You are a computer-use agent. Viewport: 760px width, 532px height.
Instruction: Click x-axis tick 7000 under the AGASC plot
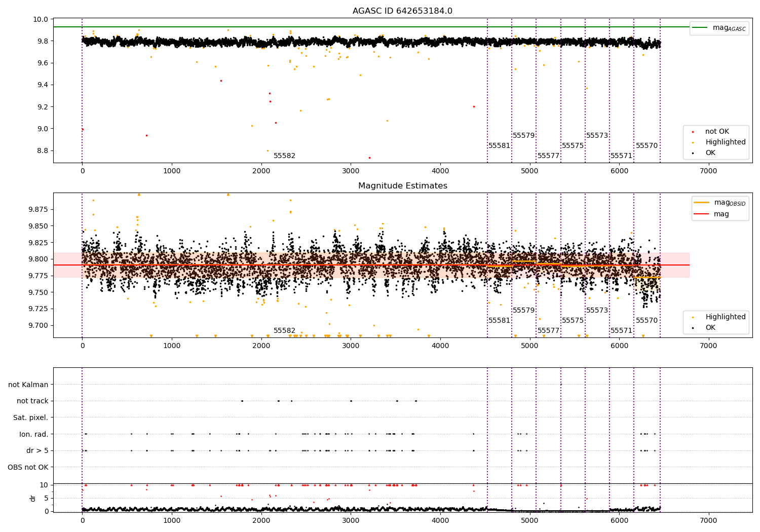[x=708, y=171]
